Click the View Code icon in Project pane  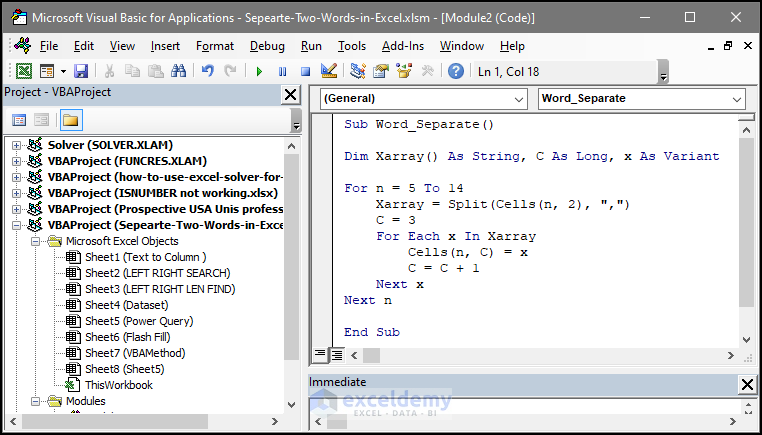point(19,120)
